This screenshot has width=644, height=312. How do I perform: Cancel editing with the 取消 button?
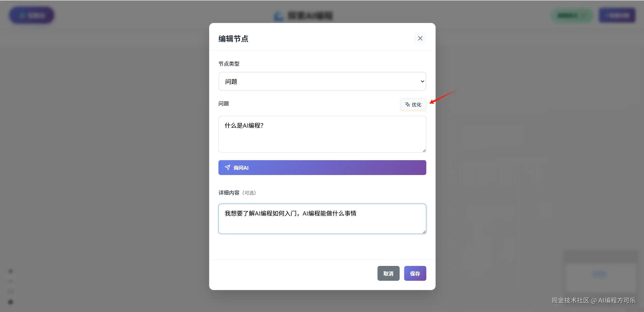(388, 273)
